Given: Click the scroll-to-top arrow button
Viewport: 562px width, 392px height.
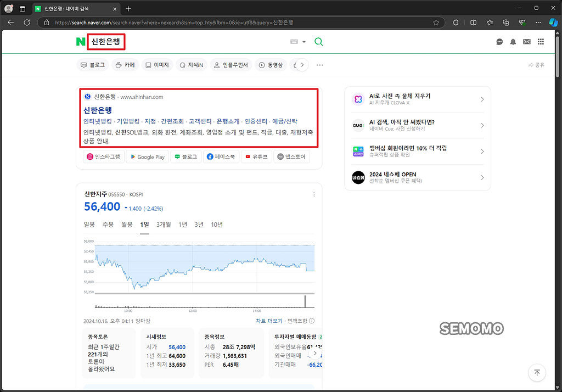Looking at the screenshot, I should 537,373.
